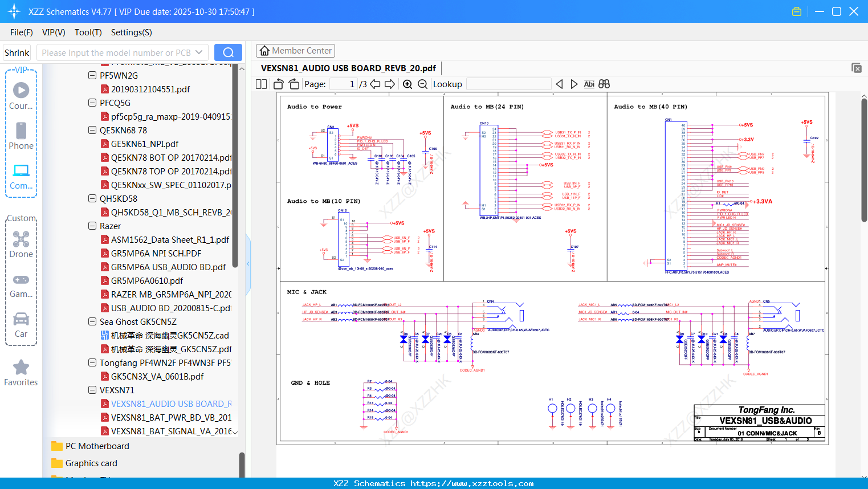This screenshot has width=868, height=489.
Task: Open the Settings(S) menu
Action: [x=131, y=32]
